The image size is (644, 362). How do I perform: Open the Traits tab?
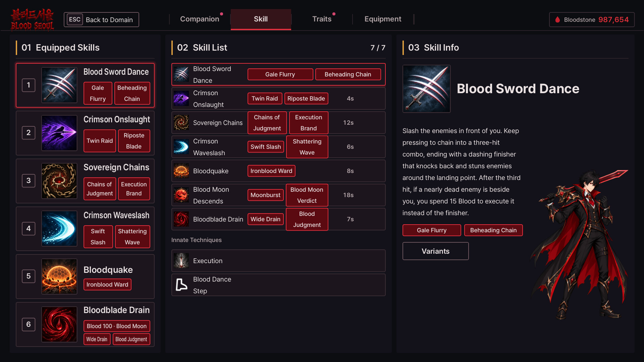click(x=322, y=19)
